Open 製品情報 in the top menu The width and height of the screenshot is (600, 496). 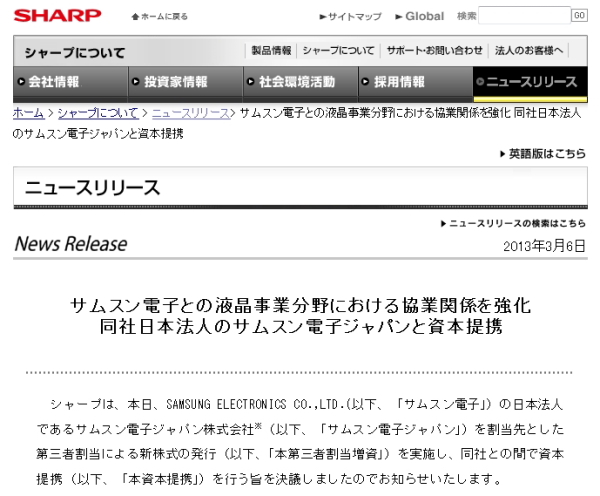click(x=271, y=51)
